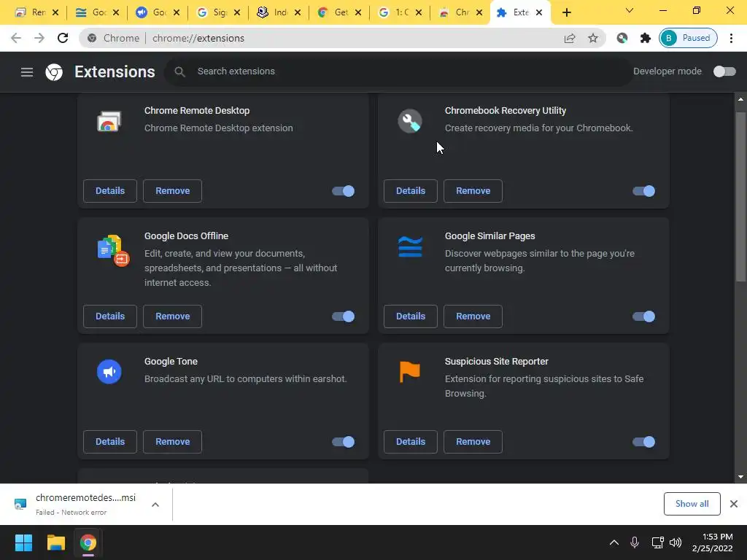Screen dimensions: 747x560
Task: Close the 'Chr' tab
Action: (x=479, y=12)
